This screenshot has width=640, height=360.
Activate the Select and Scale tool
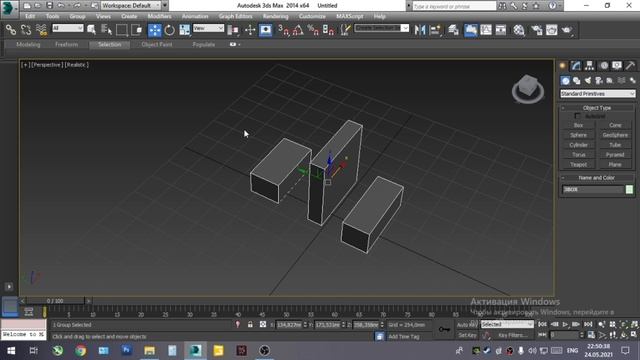point(184,30)
